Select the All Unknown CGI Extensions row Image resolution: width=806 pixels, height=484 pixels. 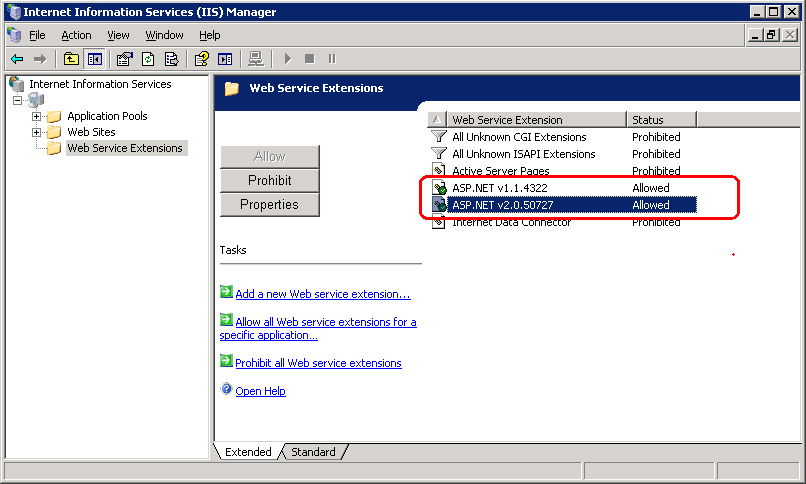click(x=563, y=137)
